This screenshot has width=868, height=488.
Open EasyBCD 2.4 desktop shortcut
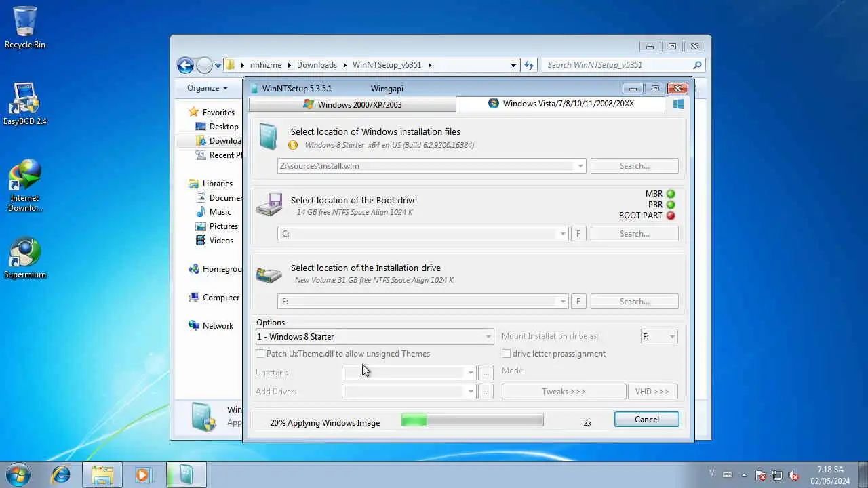25,104
